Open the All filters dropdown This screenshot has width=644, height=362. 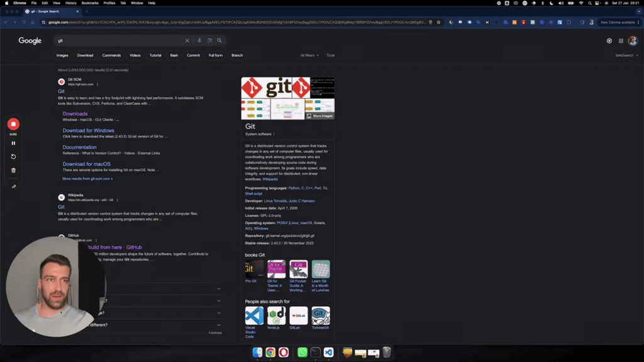309,55
